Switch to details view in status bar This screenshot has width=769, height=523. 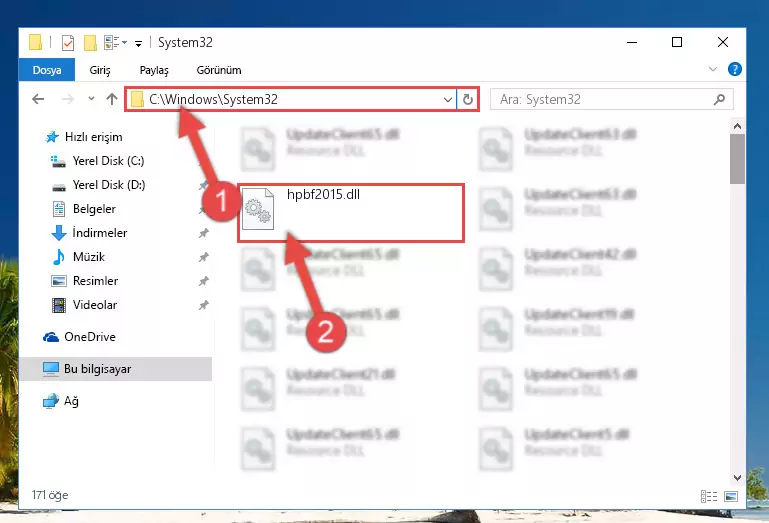pyautogui.click(x=709, y=497)
